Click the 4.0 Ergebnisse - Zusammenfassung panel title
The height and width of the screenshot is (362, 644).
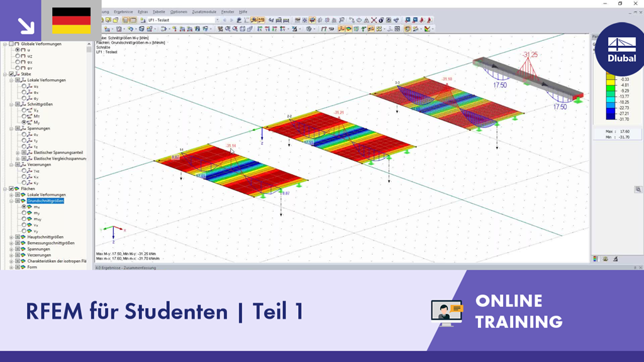[126, 268]
